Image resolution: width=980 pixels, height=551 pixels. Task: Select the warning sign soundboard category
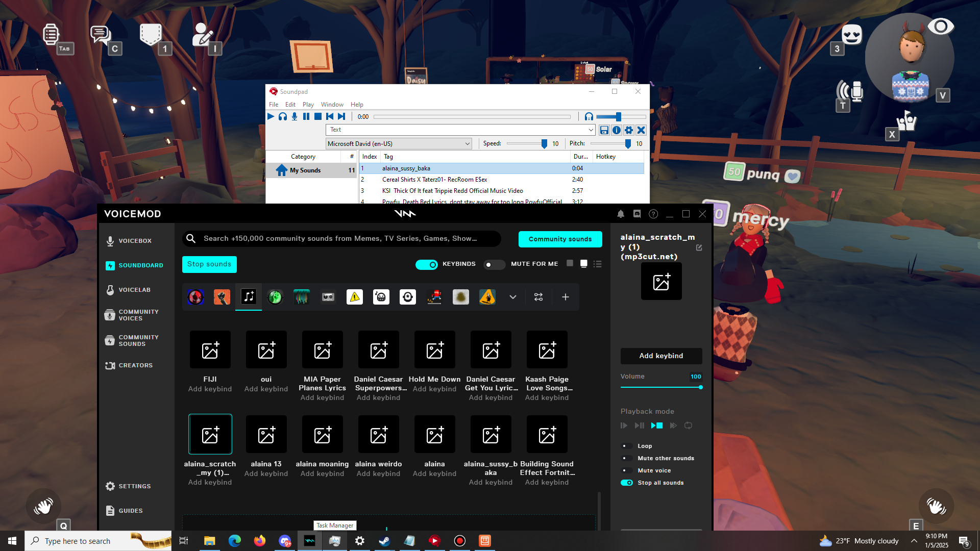click(x=355, y=297)
